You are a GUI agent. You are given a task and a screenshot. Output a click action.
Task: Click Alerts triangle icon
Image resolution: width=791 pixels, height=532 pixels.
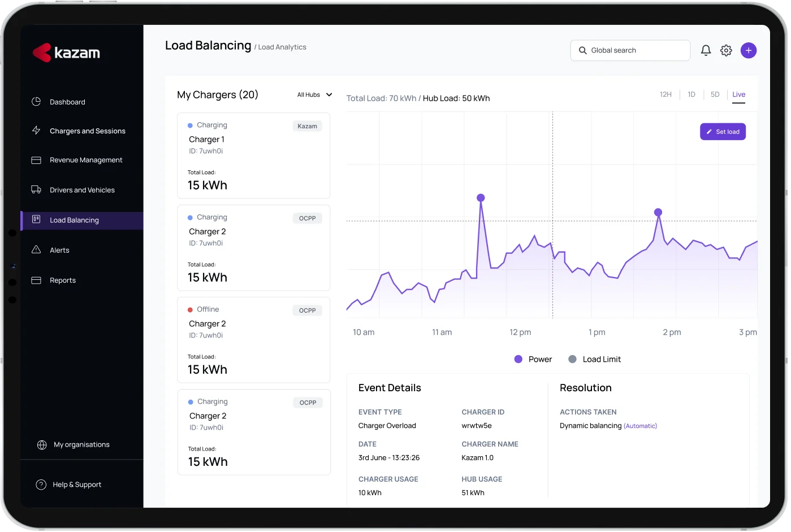[36, 250]
